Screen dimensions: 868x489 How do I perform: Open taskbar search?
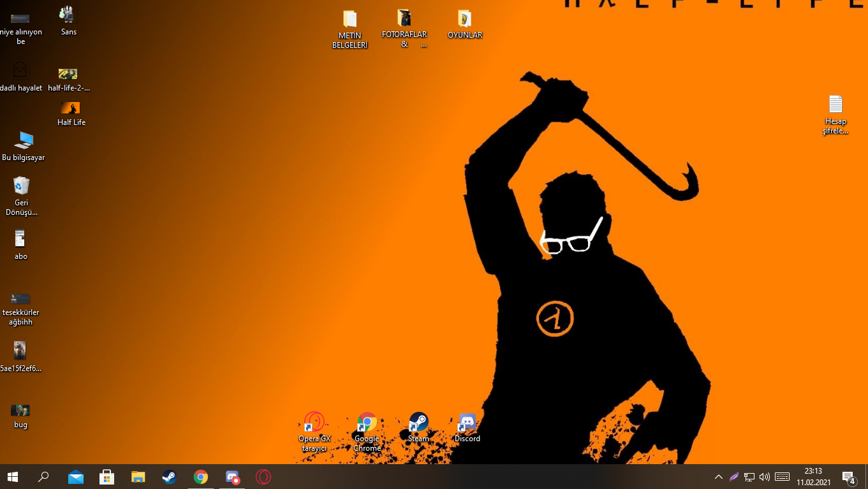pos(43,477)
